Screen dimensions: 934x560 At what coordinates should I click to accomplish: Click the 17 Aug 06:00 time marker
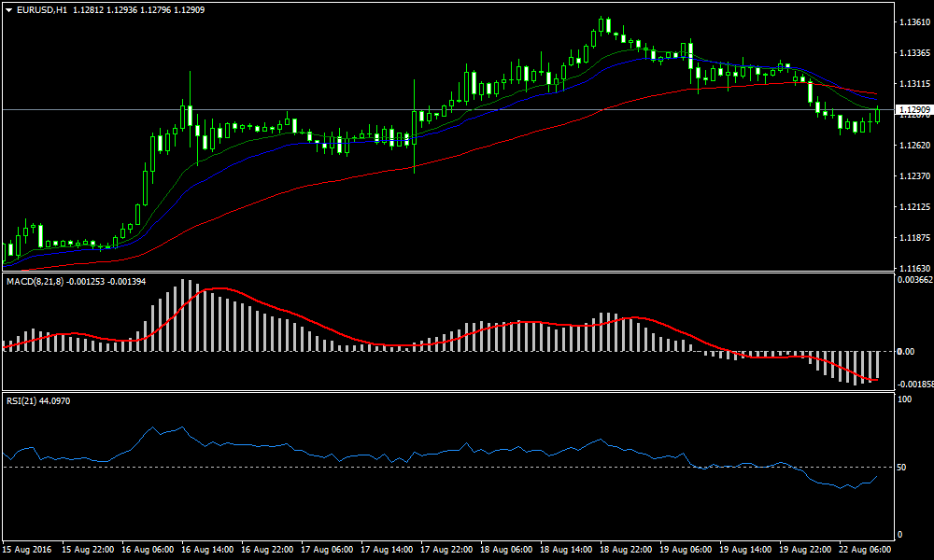325,550
